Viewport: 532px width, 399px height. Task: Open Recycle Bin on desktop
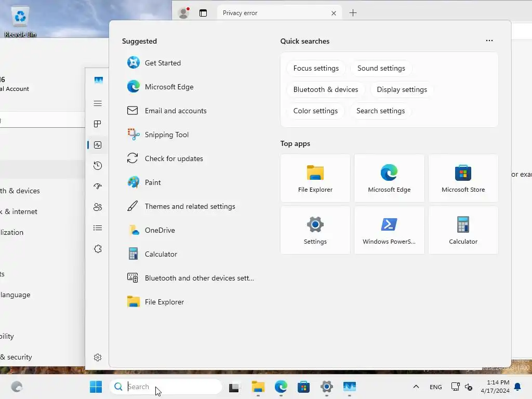20,22
